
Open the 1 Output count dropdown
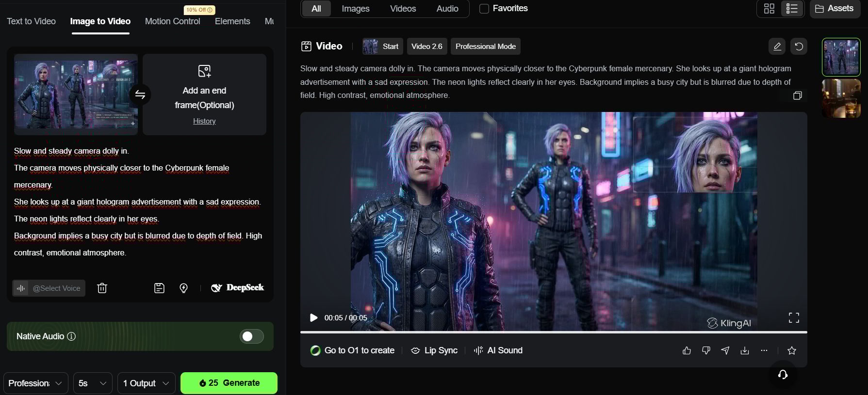(146, 383)
